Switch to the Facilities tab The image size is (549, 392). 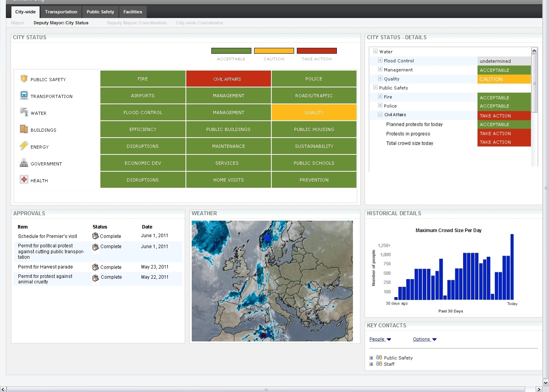tap(133, 12)
